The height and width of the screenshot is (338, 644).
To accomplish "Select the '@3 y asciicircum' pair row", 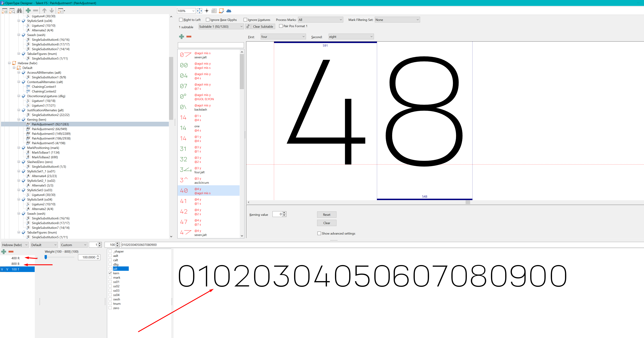I will tap(209, 180).
